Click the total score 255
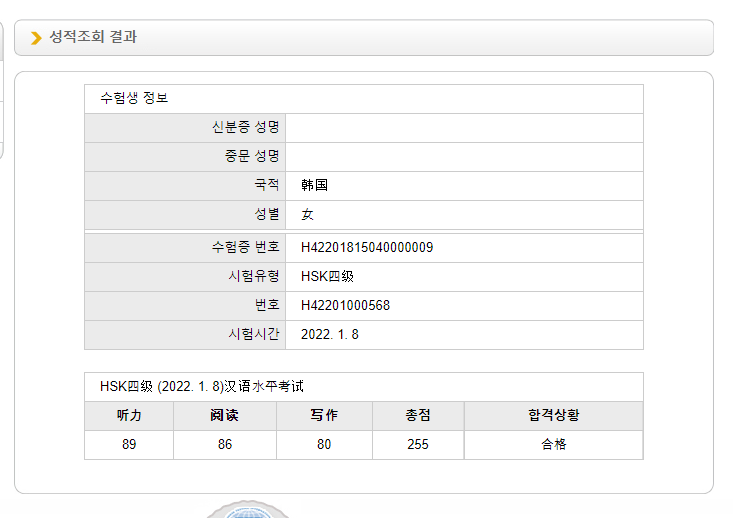The height and width of the screenshot is (518, 733). 418,445
